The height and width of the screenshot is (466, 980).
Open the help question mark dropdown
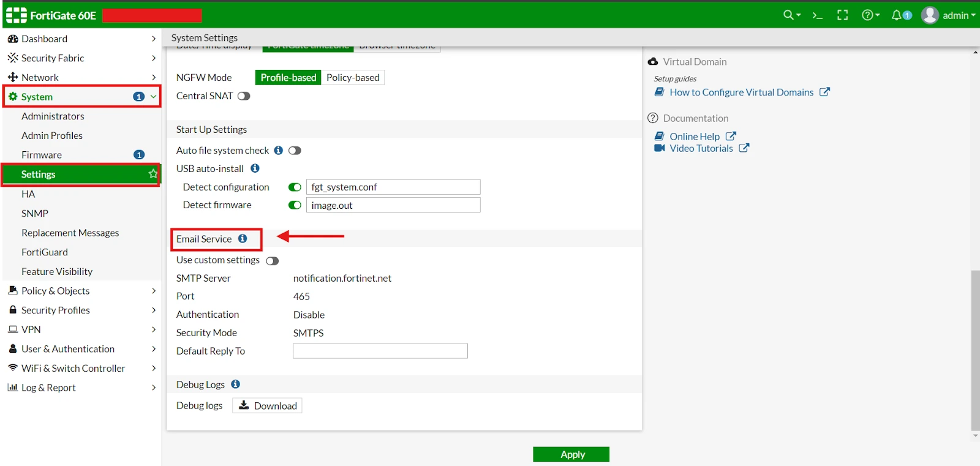tap(870, 15)
